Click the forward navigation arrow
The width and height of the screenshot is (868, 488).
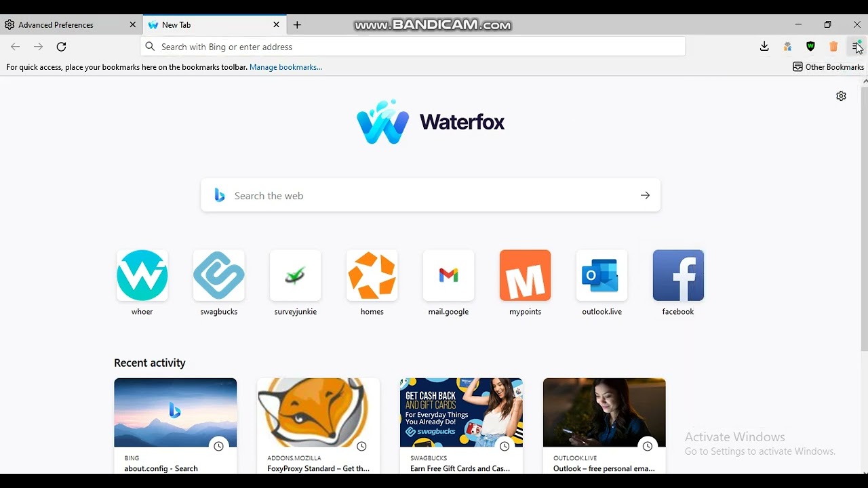click(x=38, y=47)
